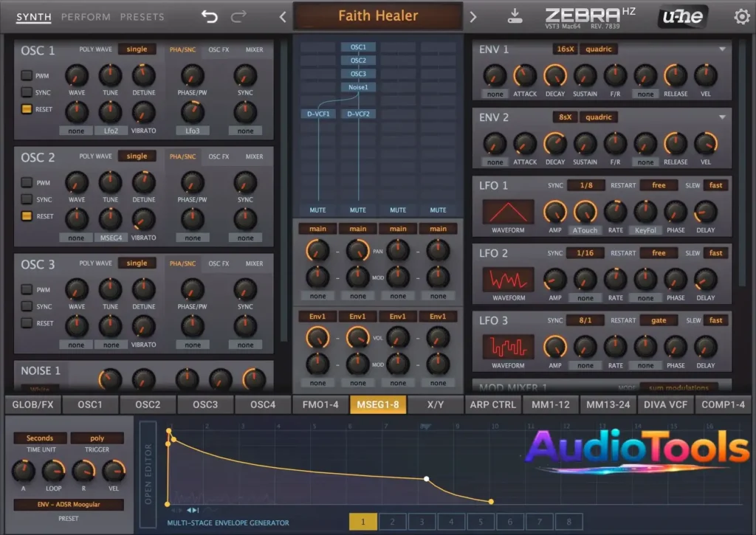Viewport: 756px width, 535px height.
Task: Switch to the PERFORM page
Action: point(86,17)
